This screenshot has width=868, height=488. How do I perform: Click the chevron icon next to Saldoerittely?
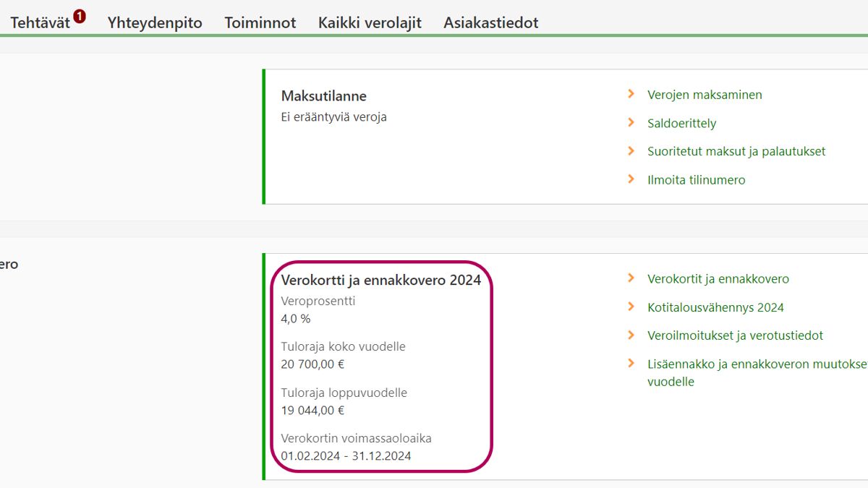pyautogui.click(x=631, y=123)
